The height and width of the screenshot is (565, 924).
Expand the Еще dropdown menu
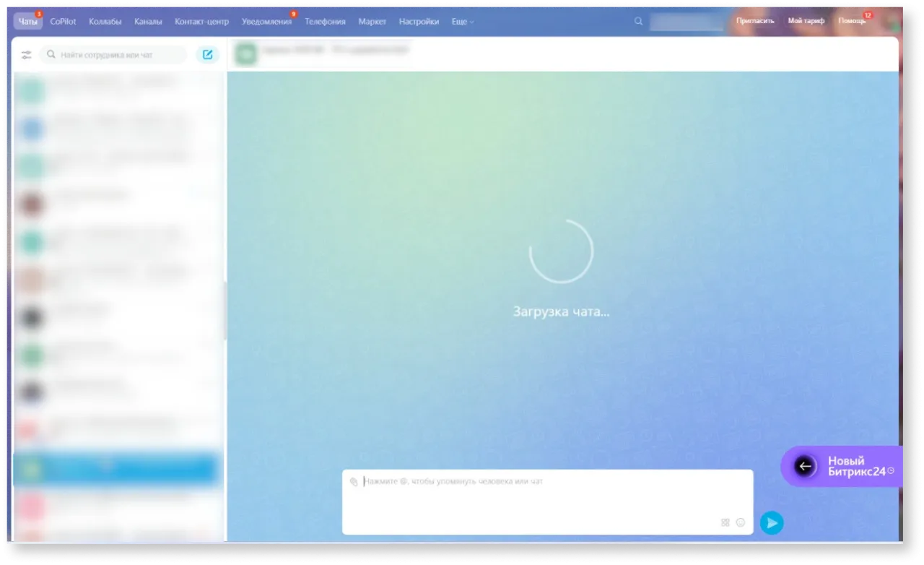pos(463,22)
